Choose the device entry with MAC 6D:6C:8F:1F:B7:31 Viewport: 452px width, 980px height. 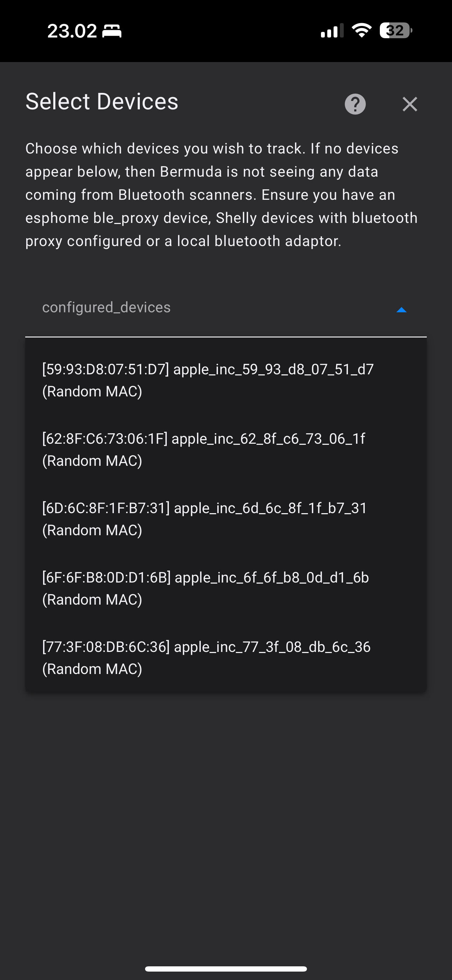205,518
